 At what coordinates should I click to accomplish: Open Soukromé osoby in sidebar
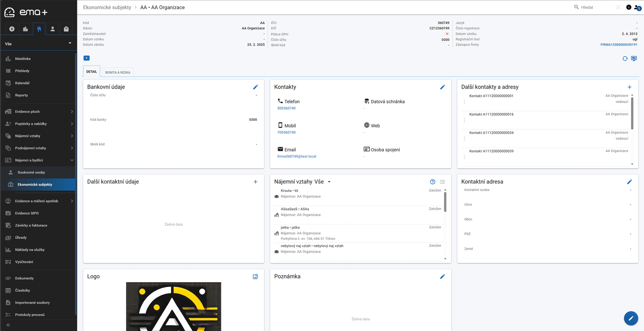pos(31,172)
